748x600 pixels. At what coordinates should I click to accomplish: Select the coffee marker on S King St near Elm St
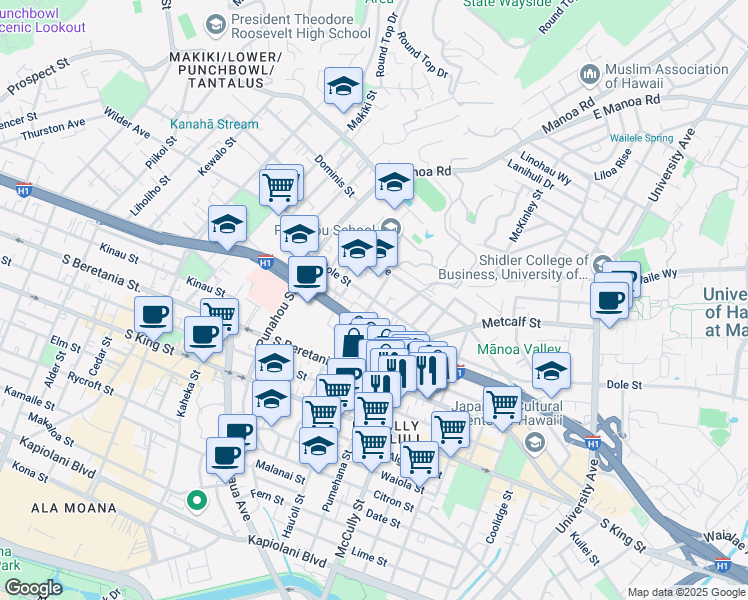154,317
